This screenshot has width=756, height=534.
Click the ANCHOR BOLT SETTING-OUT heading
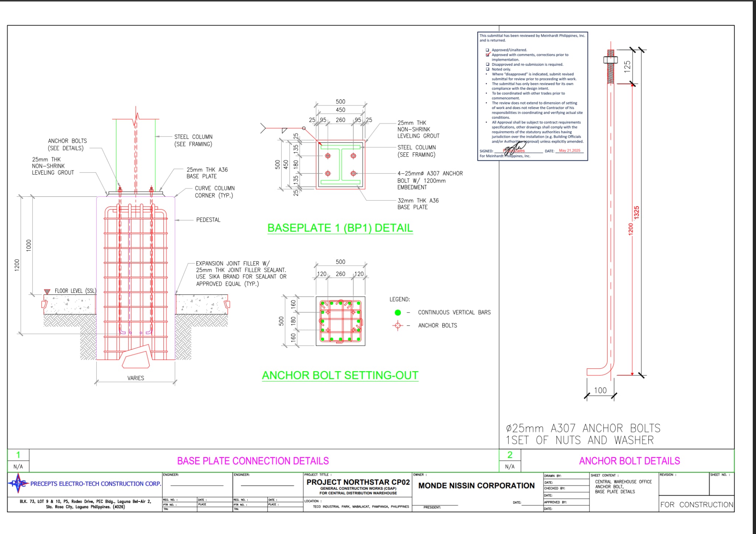[340, 375]
